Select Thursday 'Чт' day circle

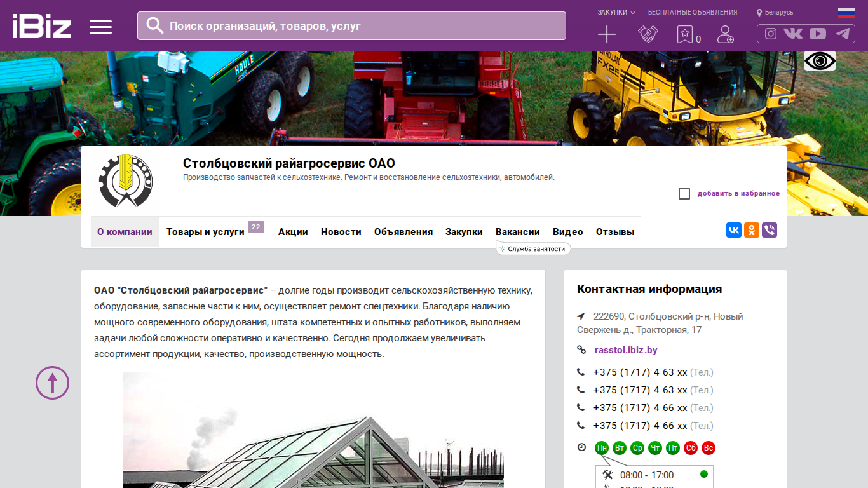pos(655,448)
